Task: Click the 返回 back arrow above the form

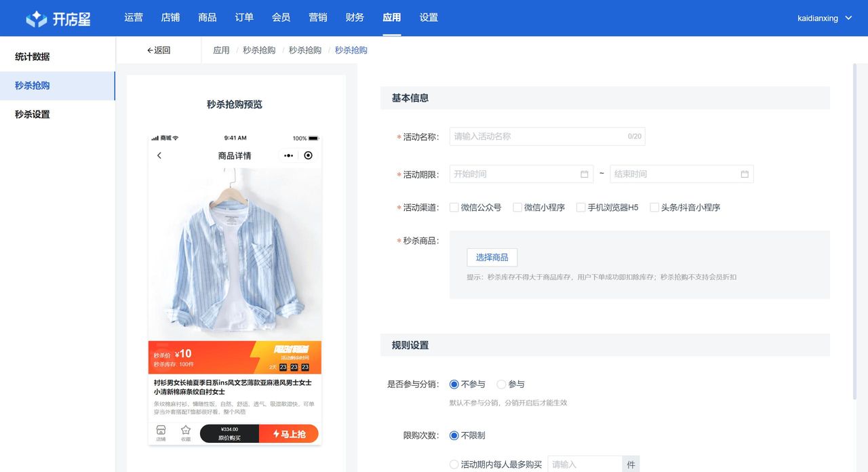Action: coord(151,50)
